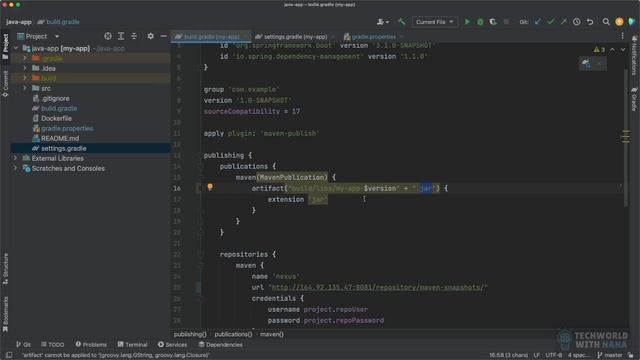This screenshot has height=360, width=640.
Task: Click the intention lightbulb on line 16
Action: tap(210, 187)
